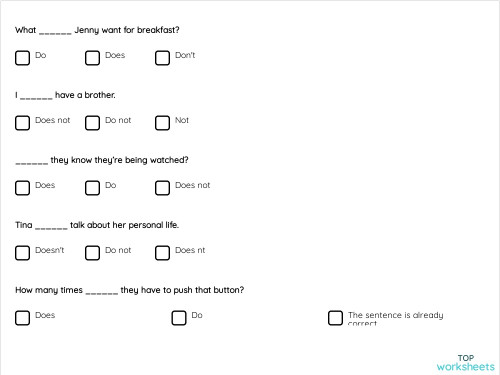Viewport: 500px width, 375px height.
Task: Check 'Do' for 'they know they're being watched'
Action: pyautogui.click(x=92, y=188)
